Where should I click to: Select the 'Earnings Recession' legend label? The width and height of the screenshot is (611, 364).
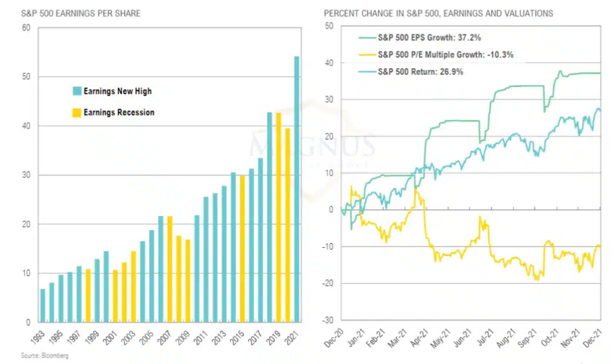coord(119,112)
